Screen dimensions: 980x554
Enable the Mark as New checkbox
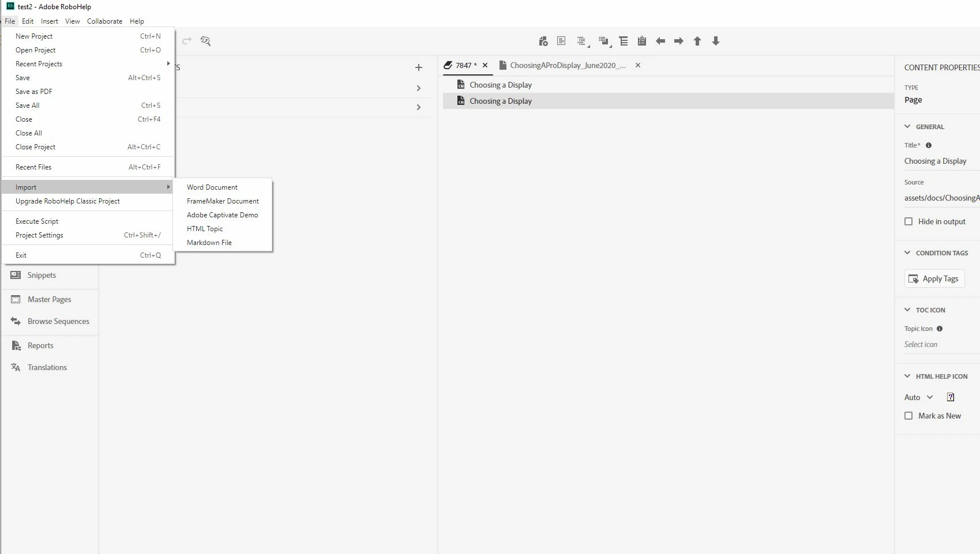point(908,416)
